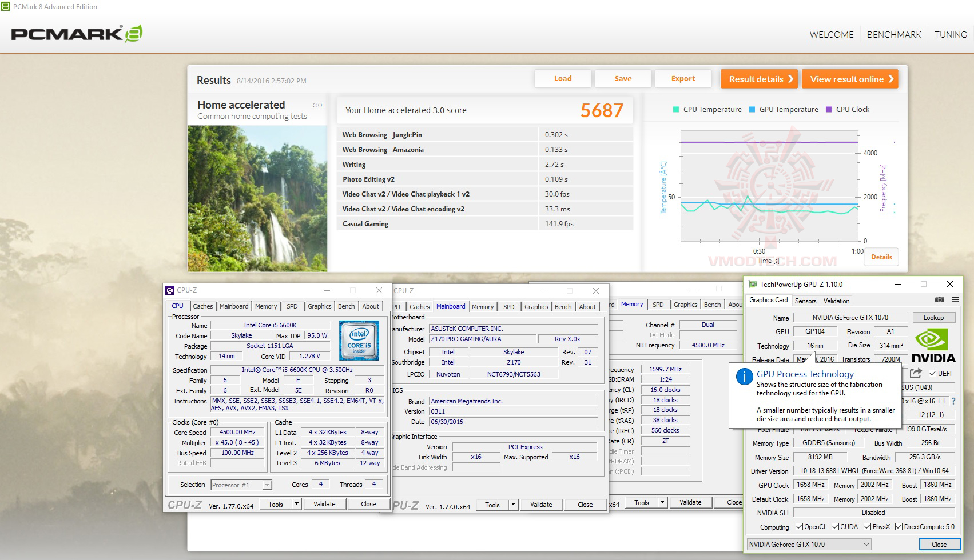Click the BIOS date 06/30/2016 value

[x=514, y=422]
